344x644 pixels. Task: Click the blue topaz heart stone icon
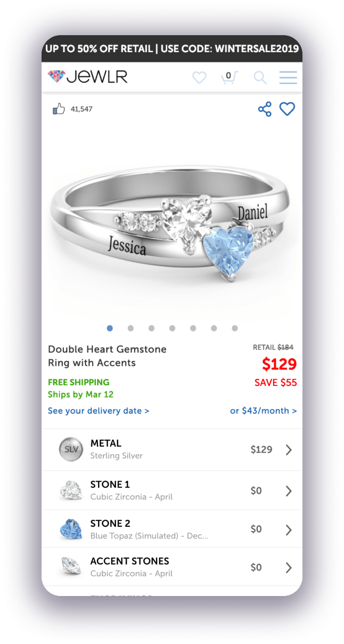pos(71,529)
